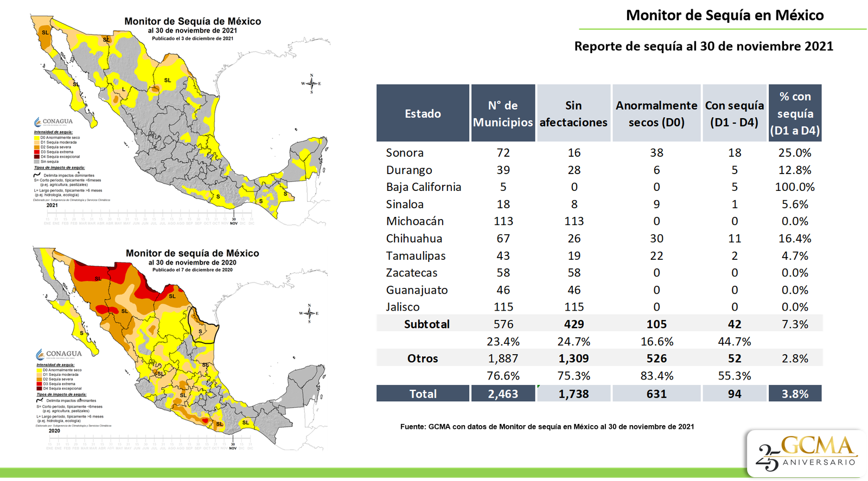Click the Total value 1,738
The height and width of the screenshot is (481, 868).
(574, 394)
